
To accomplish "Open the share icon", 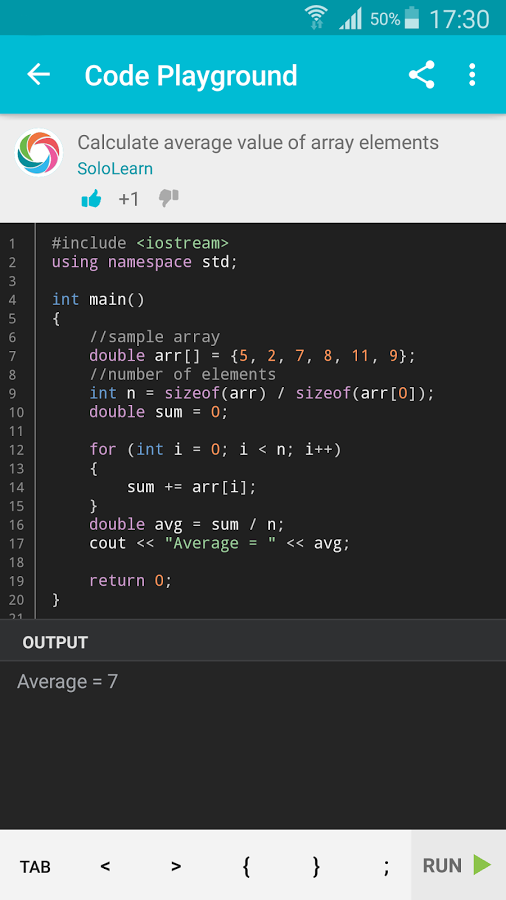I will click(x=422, y=75).
